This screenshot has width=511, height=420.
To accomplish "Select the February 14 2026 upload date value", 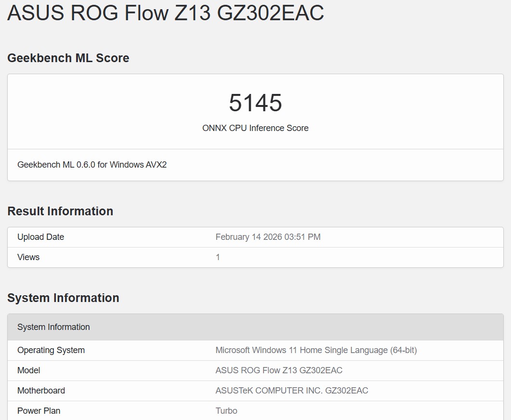I will 268,237.
